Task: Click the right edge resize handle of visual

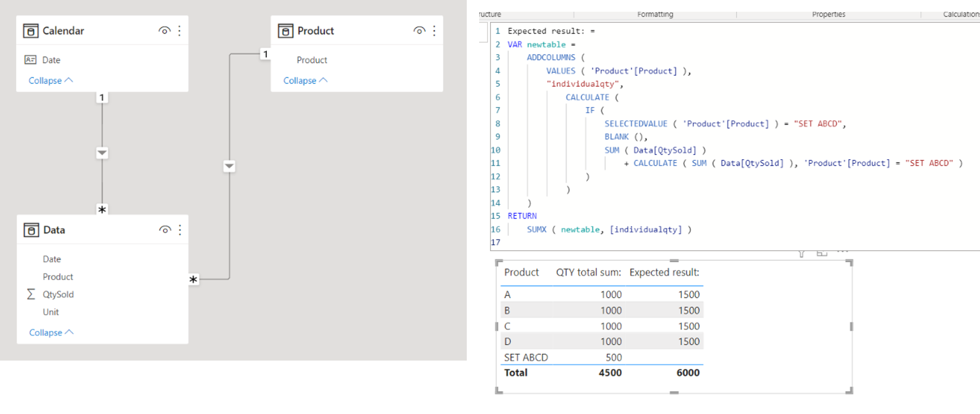Action: pos(851,327)
